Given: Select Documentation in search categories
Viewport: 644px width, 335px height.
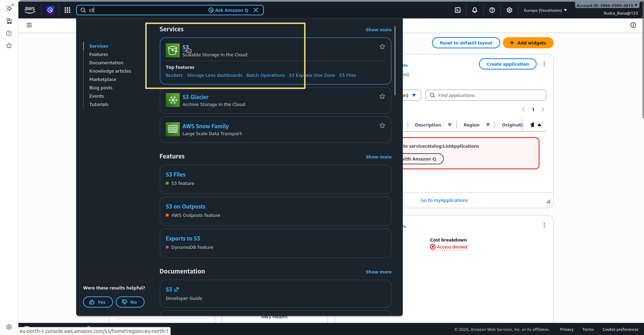Looking at the screenshot, I should tap(106, 63).
